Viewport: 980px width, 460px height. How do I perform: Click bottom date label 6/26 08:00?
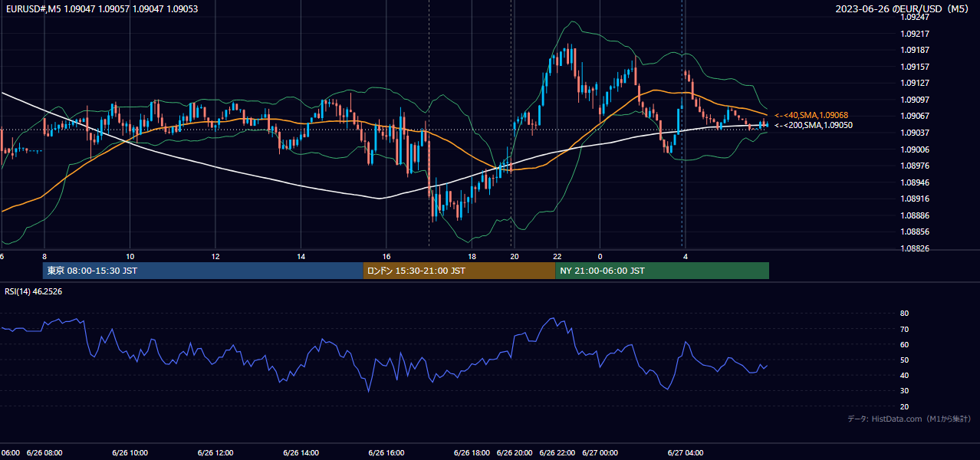[44, 453]
